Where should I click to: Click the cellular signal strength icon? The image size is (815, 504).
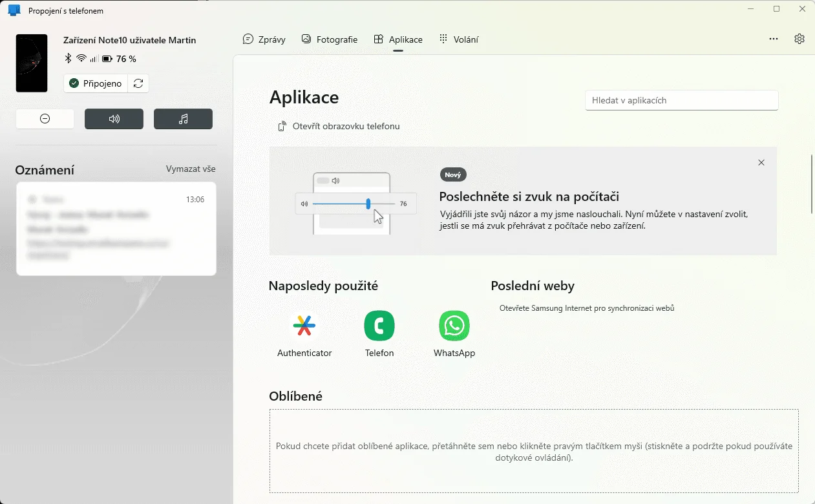pyautogui.click(x=94, y=59)
